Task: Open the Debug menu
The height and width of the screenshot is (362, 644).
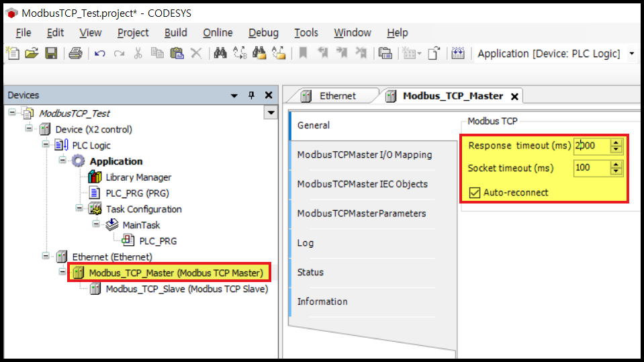Action: pos(263,33)
